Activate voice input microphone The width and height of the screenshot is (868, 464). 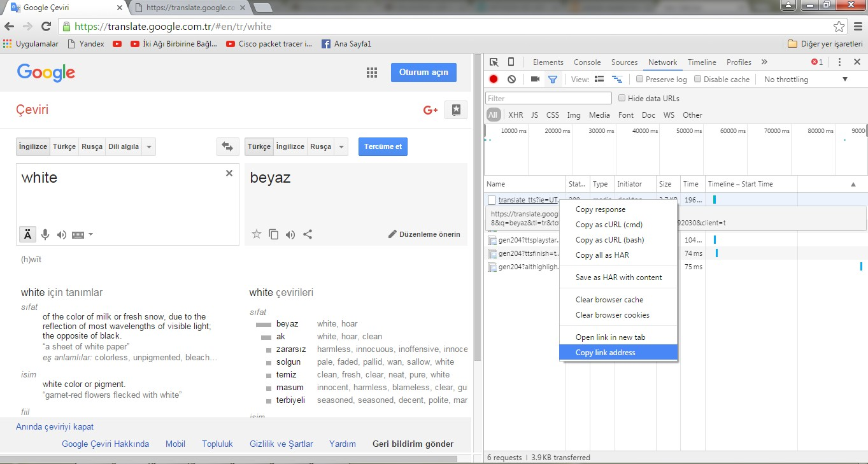click(x=45, y=235)
